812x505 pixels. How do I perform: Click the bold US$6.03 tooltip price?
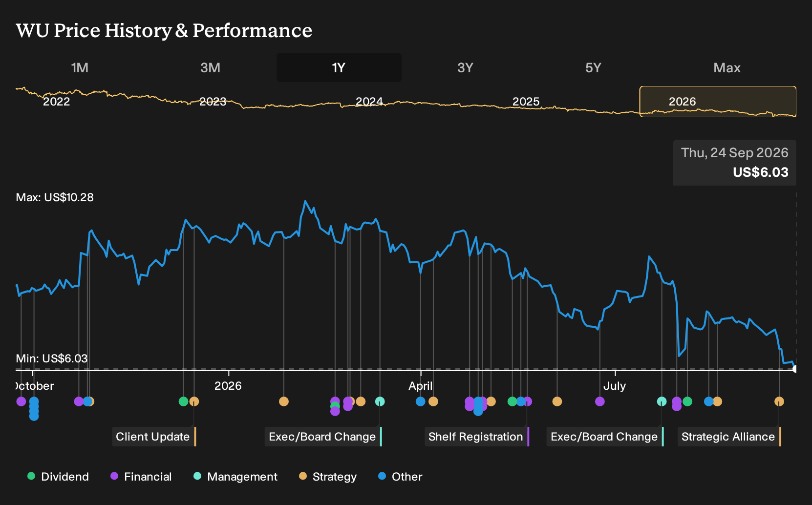[761, 172]
